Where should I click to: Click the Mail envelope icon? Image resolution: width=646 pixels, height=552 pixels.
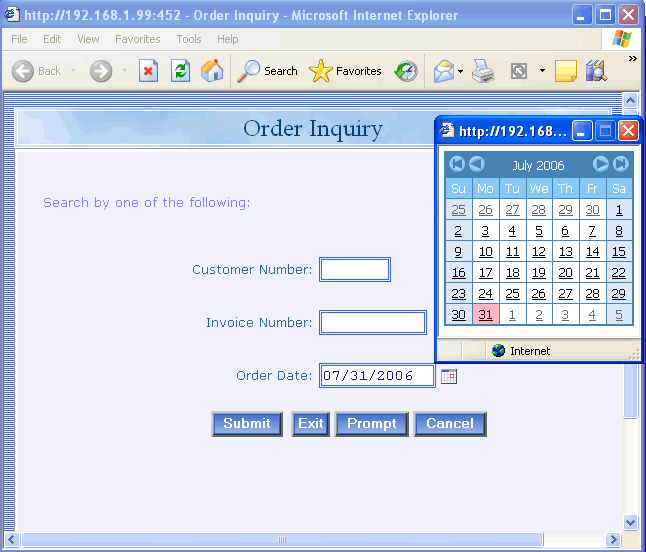[444, 71]
